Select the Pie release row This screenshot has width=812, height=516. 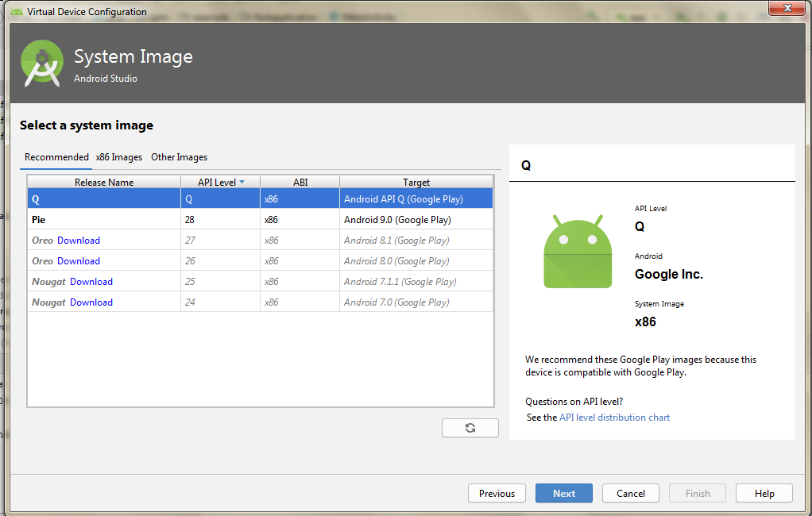click(x=260, y=219)
